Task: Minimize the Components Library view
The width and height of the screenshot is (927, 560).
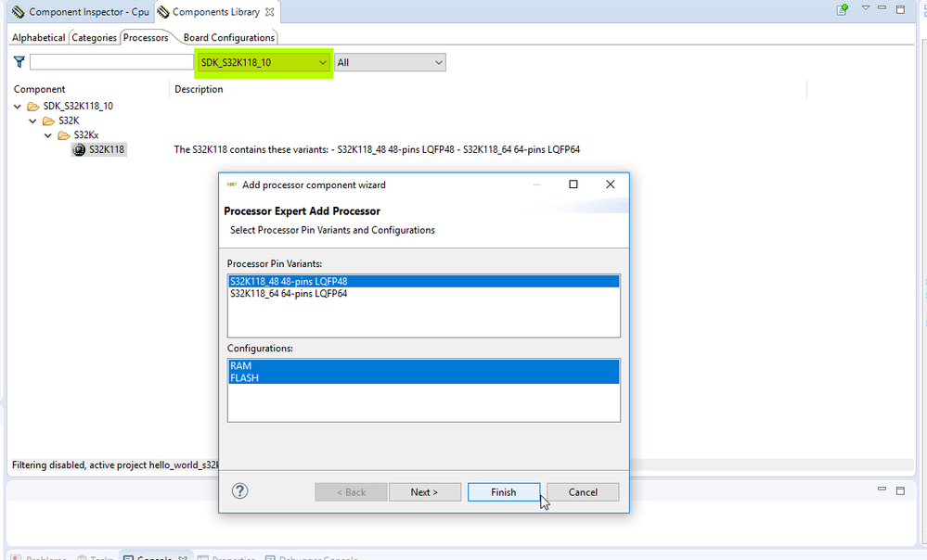Action: pyautogui.click(x=882, y=8)
